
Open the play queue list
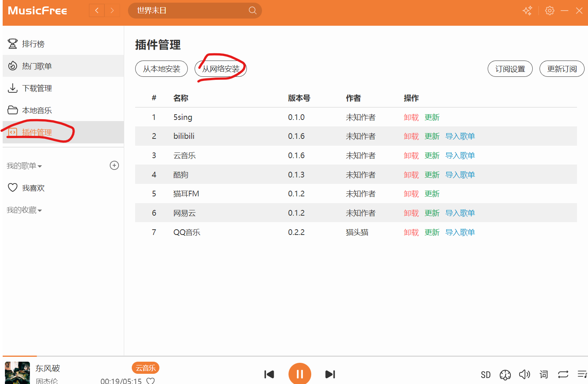582,375
